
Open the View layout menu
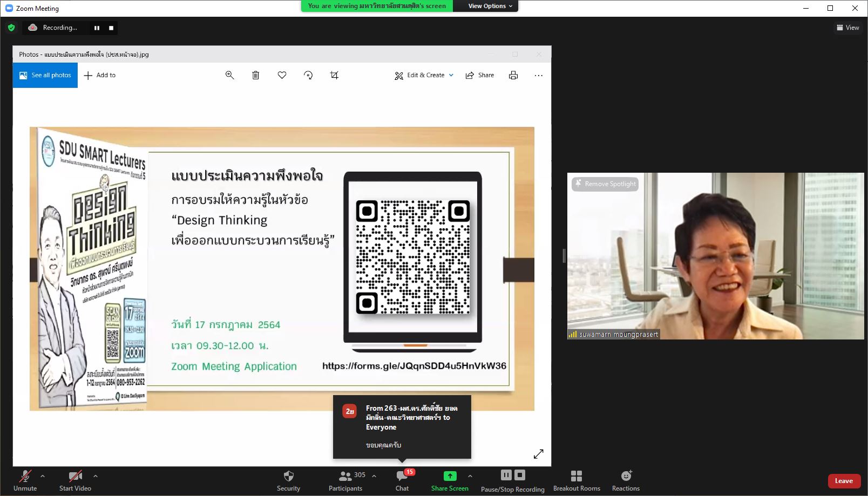pyautogui.click(x=848, y=28)
